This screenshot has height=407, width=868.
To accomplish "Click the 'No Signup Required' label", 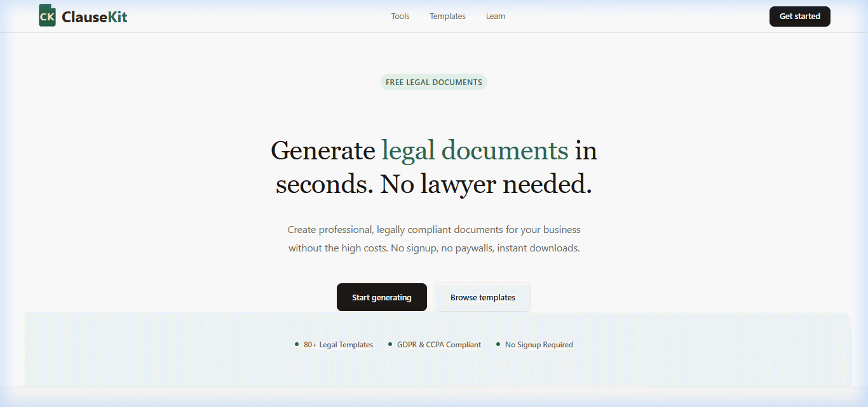I will 539,345.
